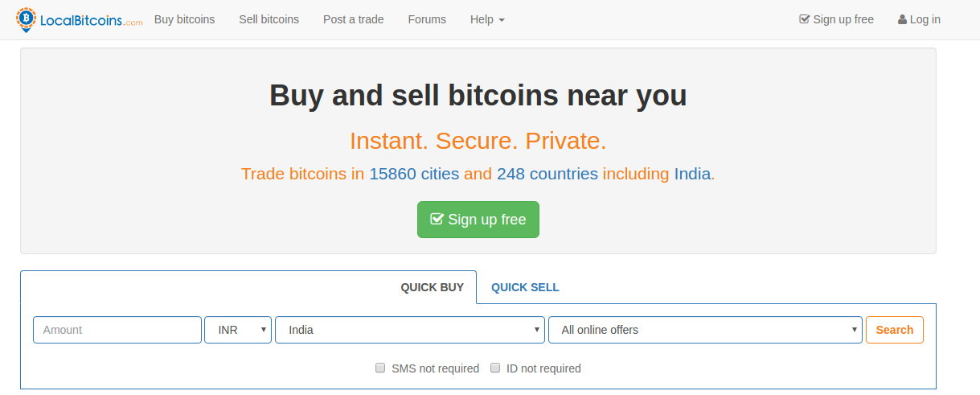Open the Buy bitcoins menu item

185,19
